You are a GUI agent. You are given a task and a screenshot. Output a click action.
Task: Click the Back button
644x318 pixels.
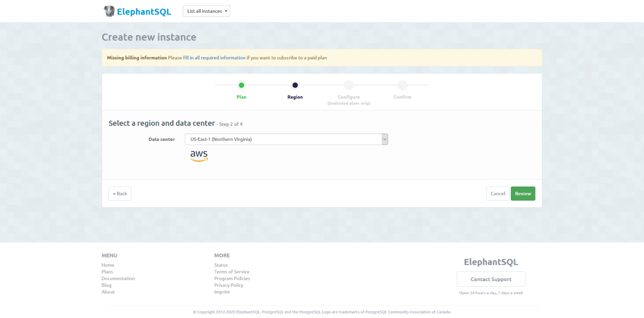pyautogui.click(x=120, y=193)
